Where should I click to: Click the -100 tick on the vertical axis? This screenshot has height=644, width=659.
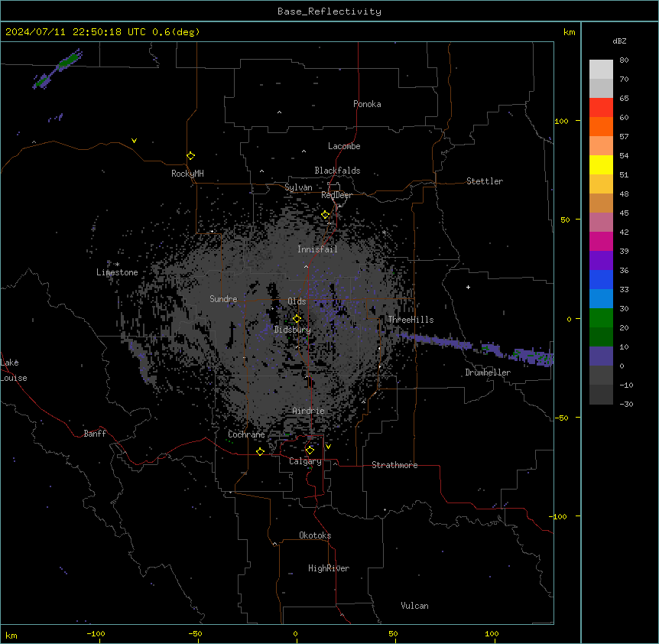559,516
